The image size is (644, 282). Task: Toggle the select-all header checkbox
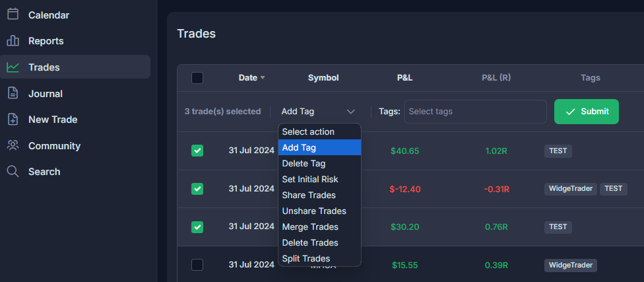point(197,78)
